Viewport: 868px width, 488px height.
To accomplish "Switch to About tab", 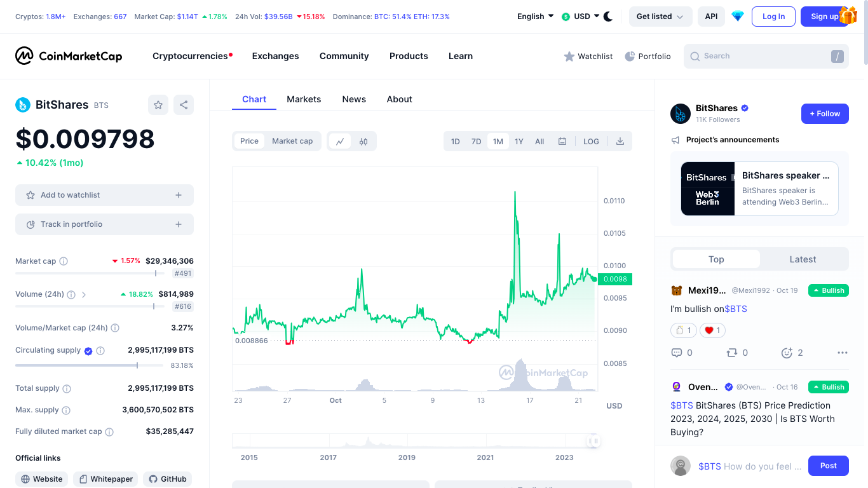I will pos(400,99).
